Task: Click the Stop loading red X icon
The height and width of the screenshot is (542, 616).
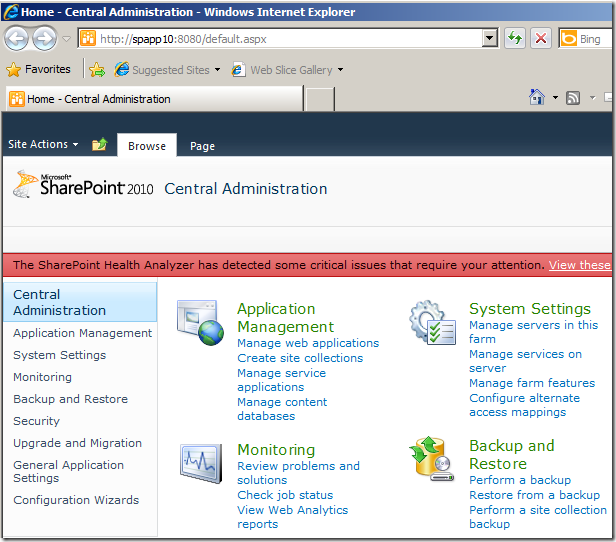Action: pyautogui.click(x=540, y=39)
